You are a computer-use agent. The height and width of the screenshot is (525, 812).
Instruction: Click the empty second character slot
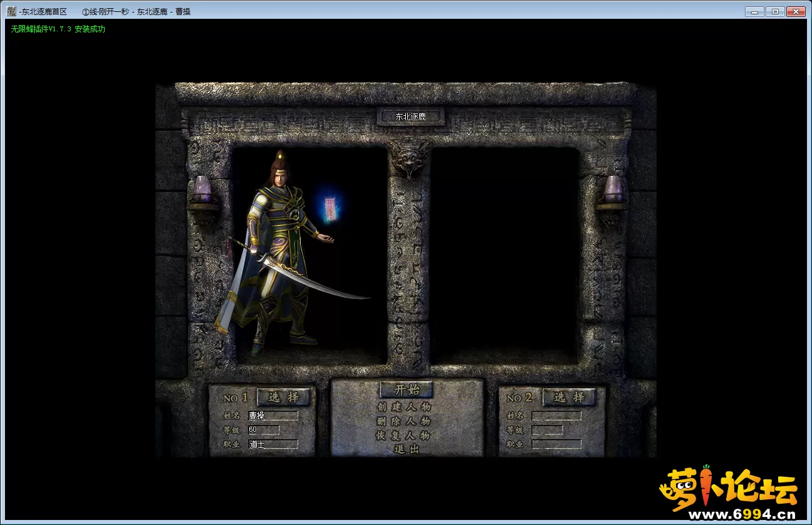pyautogui.click(x=504, y=255)
